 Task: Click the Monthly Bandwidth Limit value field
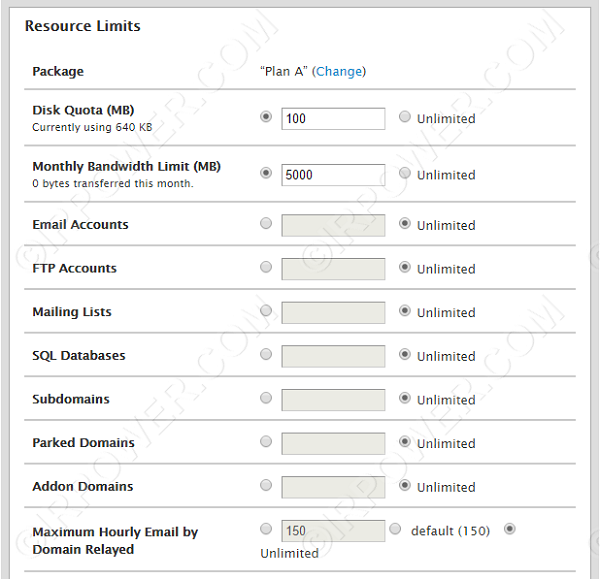tap(333, 175)
